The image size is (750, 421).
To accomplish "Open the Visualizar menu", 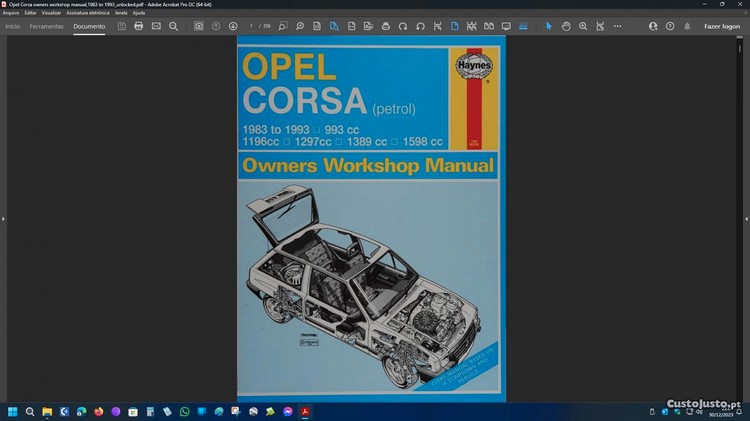I will point(52,12).
